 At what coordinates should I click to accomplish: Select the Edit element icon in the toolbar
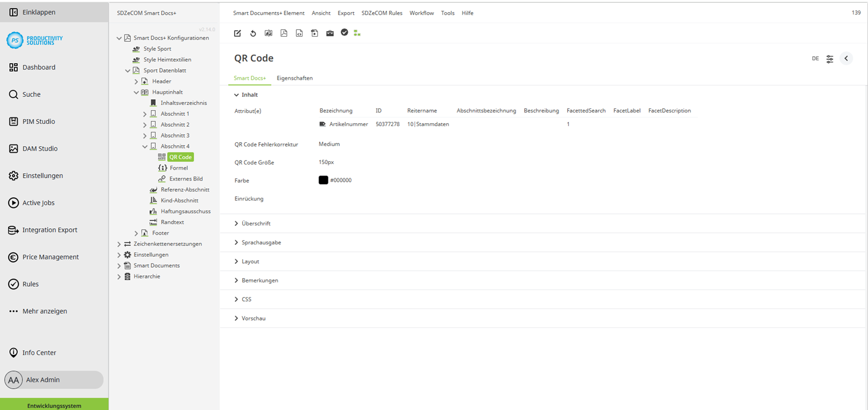click(237, 33)
